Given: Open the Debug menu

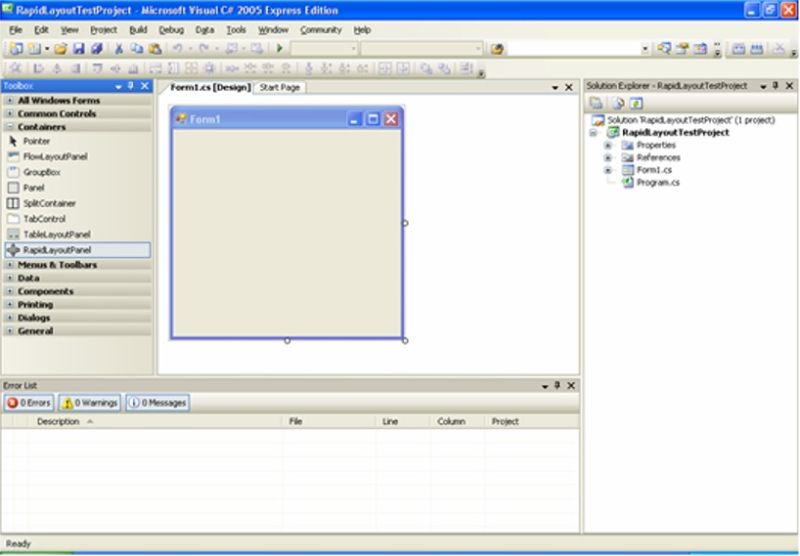Looking at the screenshot, I should coord(171,30).
